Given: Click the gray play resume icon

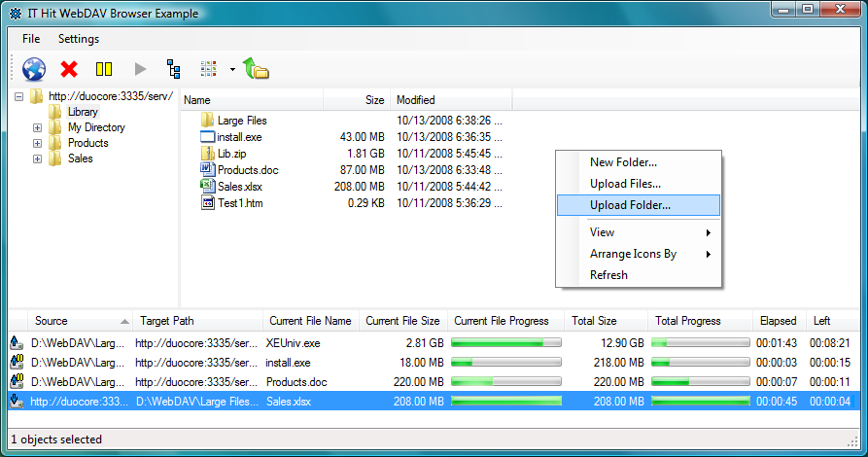Looking at the screenshot, I should (x=140, y=69).
